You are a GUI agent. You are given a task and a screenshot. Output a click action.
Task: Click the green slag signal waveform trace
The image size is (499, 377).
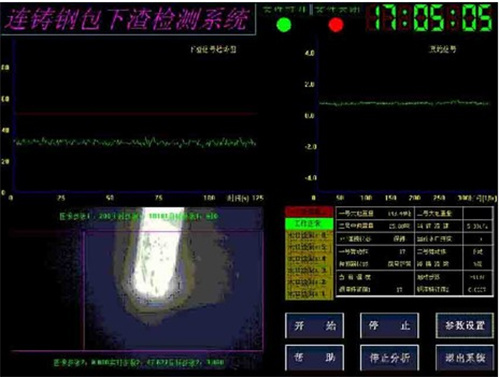point(135,142)
